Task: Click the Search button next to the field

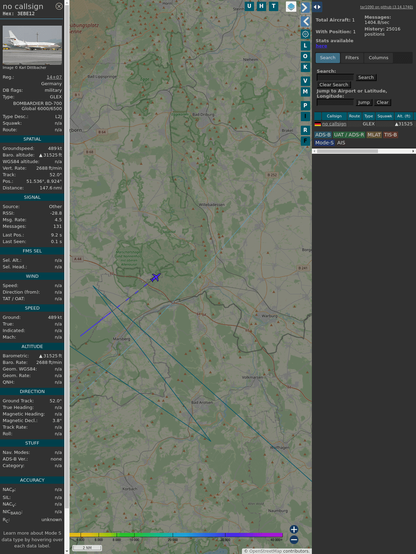Action: point(366,77)
